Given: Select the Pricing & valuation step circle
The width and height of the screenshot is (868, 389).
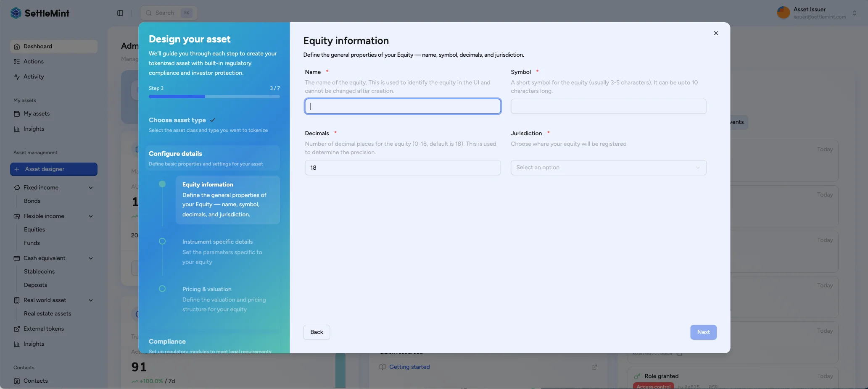Looking at the screenshot, I should (162, 289).
